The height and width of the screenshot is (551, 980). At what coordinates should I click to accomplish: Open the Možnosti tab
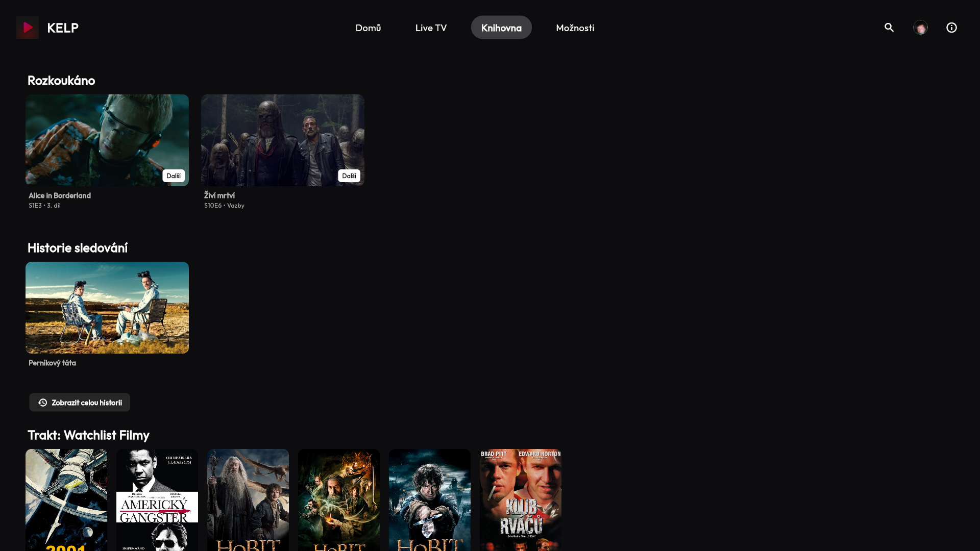(x=575, y=28)
